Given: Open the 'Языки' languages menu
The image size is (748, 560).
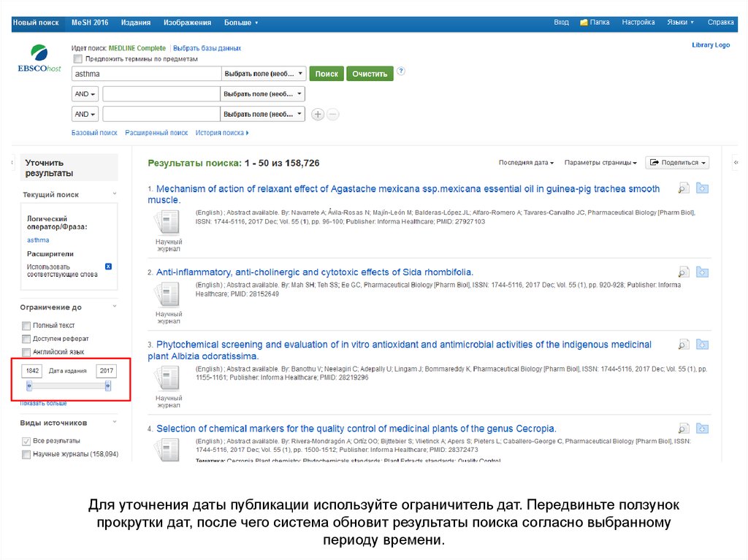Looking at the screenshot, I should click(x=680, y=23).
